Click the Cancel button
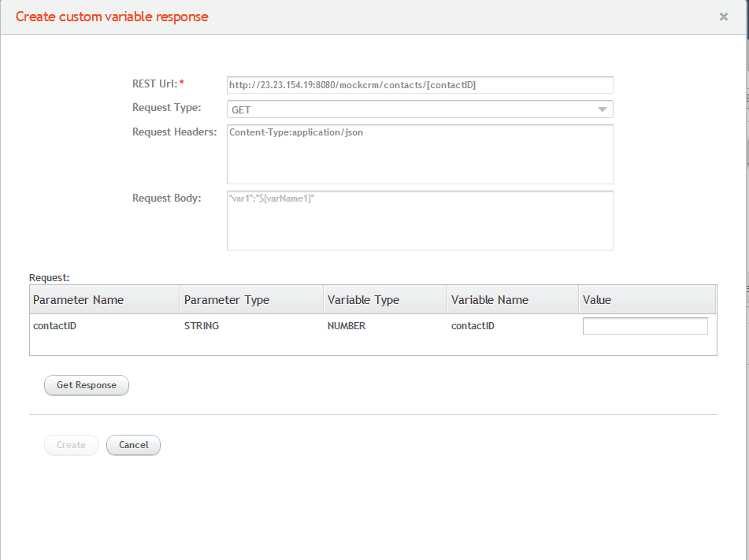The image size is (749, 560). click(133, 445)
